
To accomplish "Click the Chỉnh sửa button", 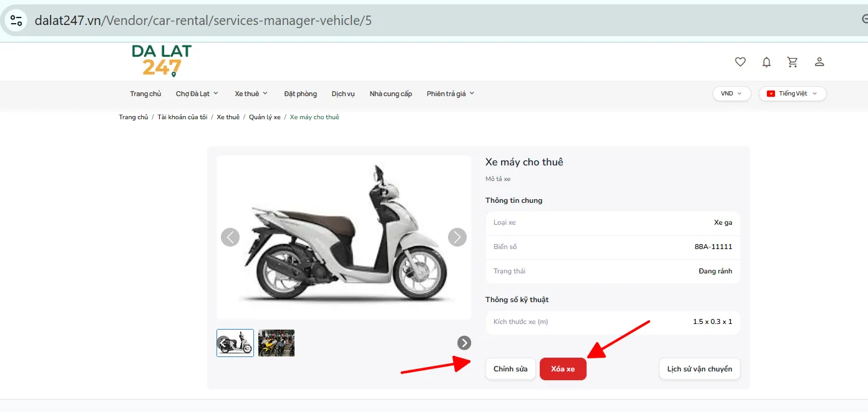I will click(x=510, y=369).
